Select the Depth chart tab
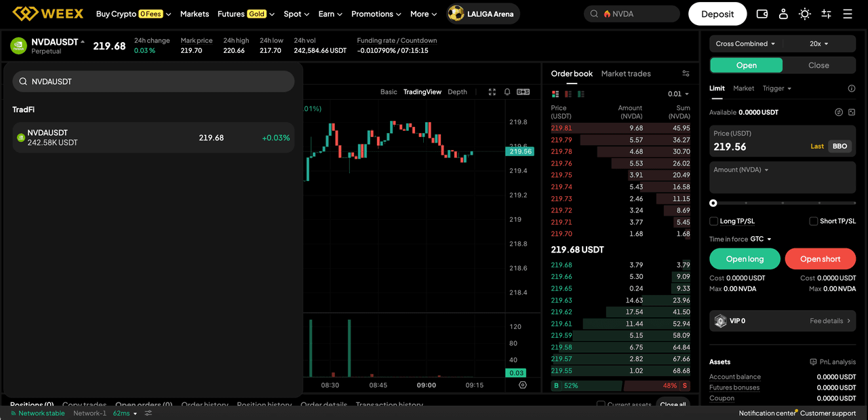This screenshot has width=868, height=420. click(x=458, y=92)
